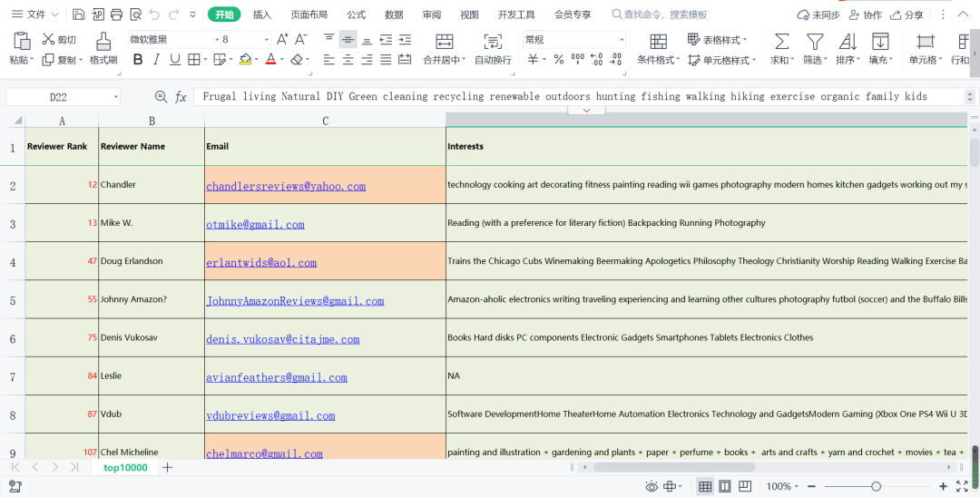Click the Insert Function fx icon
This screenshot has width=980, height=497.
pyautogui.click(x=181, y=97)
